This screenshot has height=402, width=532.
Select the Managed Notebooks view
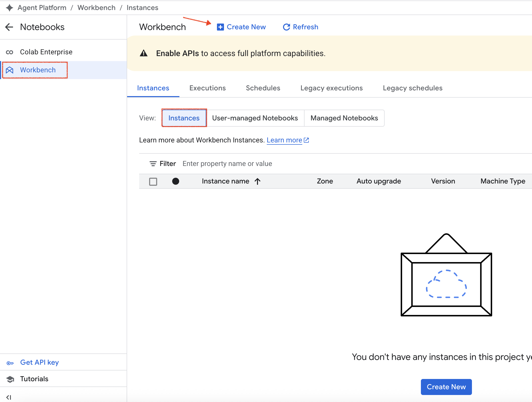coord(344,118)
